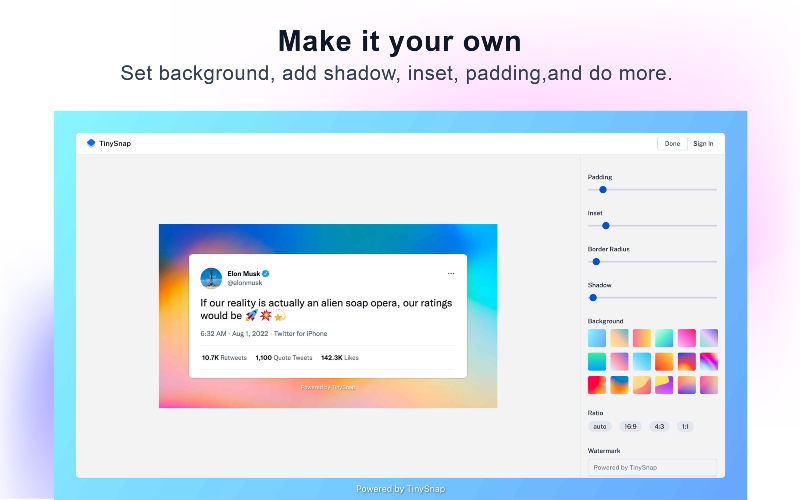800x500 pixels.
Task: Select the peach-to-teal diagonal background swatch
Action: coord(619,338)
